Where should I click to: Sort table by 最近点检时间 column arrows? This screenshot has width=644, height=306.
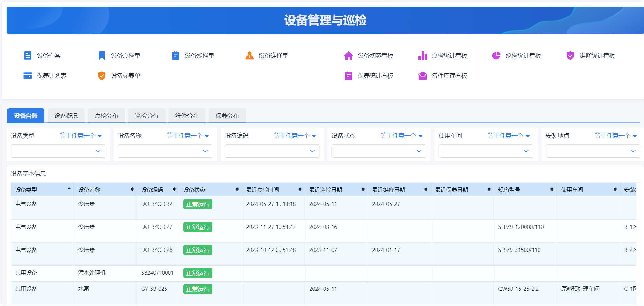coord(300,189)
